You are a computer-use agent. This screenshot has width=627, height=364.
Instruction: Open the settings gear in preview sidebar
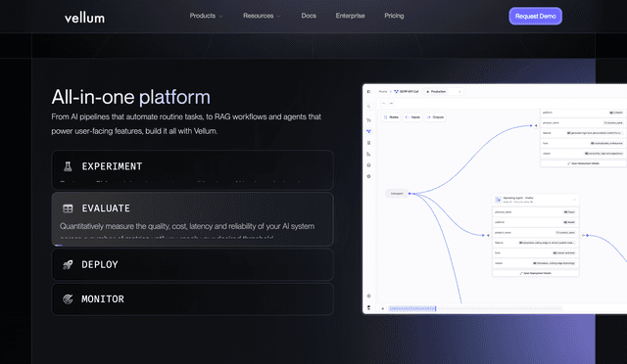(x=368, y=176)
